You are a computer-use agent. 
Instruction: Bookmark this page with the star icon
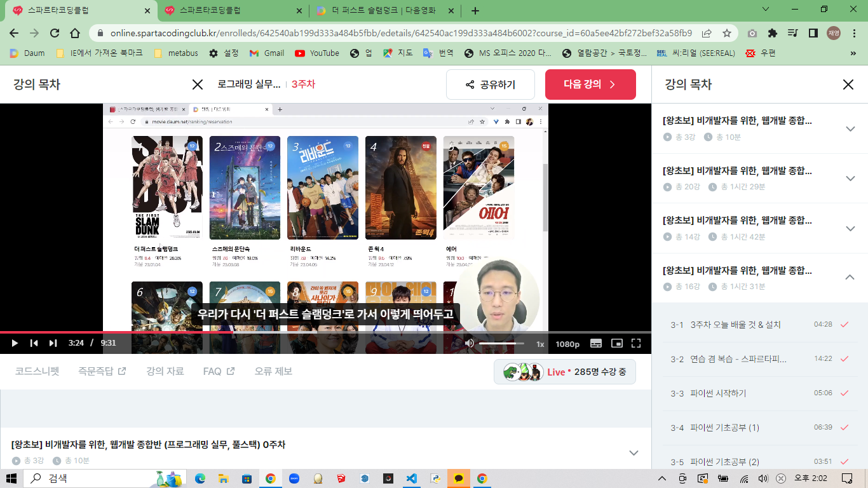click(x=727, y=33)
